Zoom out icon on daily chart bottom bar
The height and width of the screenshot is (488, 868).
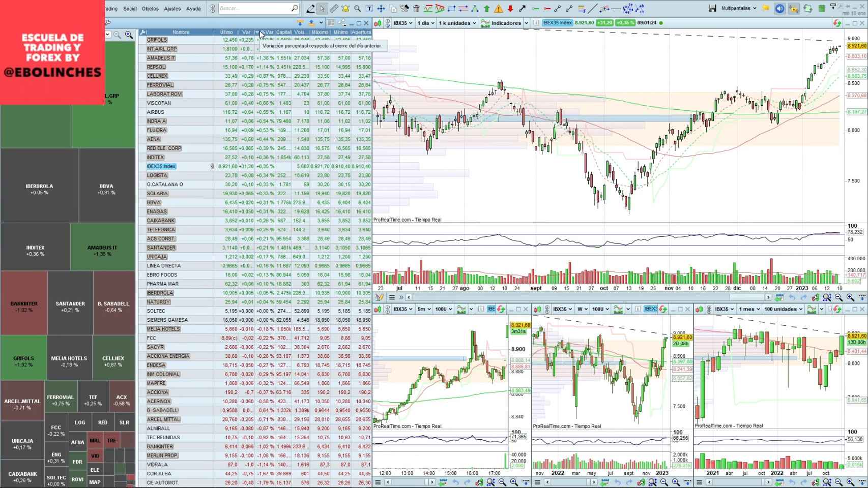pyautogui.click(x=838, y=297)
